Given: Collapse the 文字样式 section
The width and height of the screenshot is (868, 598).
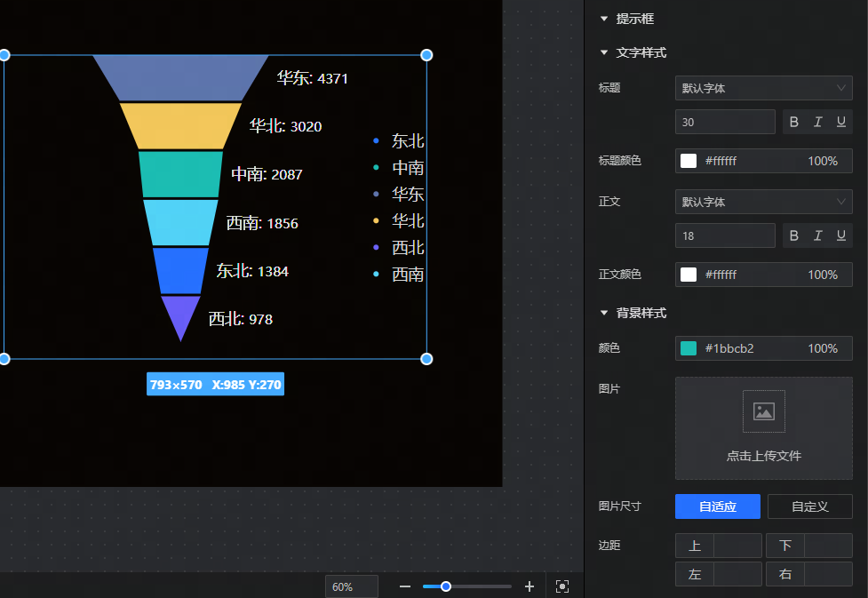Looking at the screenshot, I should pos(604,53).
